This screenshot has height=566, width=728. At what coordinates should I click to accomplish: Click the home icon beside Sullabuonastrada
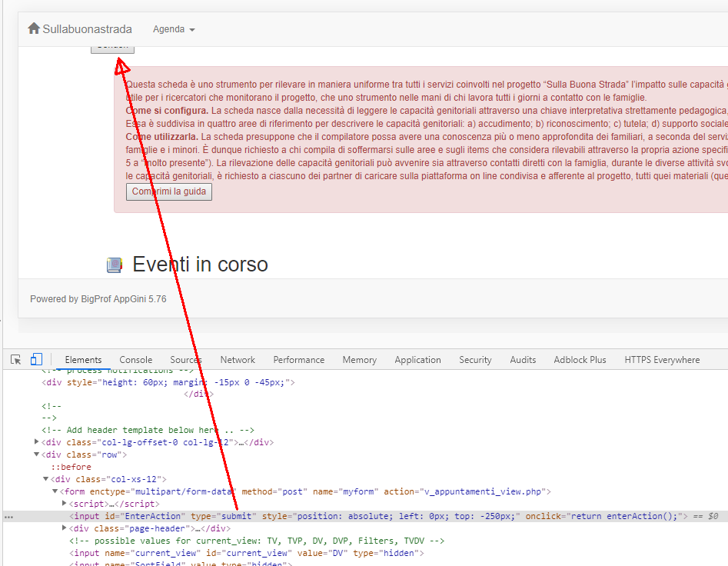click(34, 28)
